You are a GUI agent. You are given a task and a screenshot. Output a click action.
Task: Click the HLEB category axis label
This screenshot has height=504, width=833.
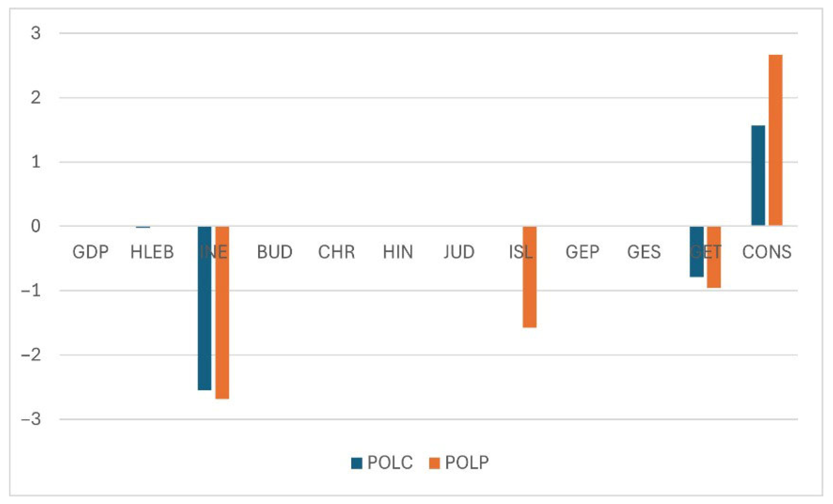(152, 252)
